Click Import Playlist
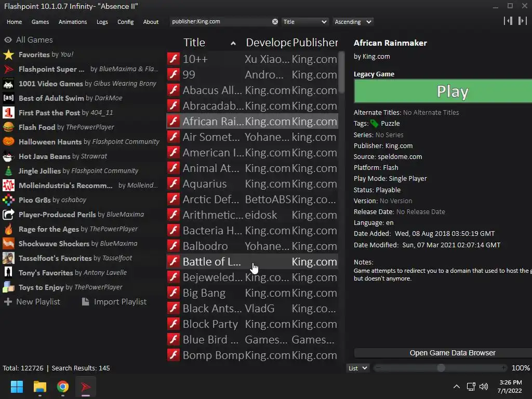 click(x=114, y=302)
